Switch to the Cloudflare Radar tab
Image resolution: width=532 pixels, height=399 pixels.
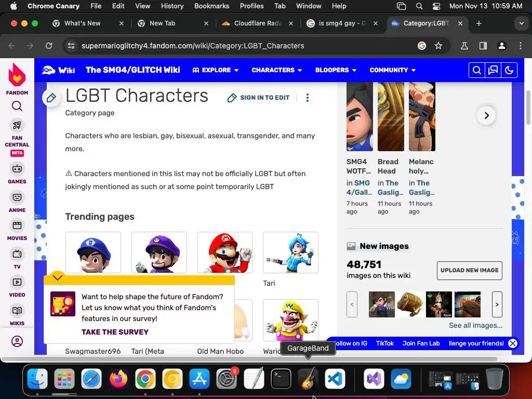(257, 23)
